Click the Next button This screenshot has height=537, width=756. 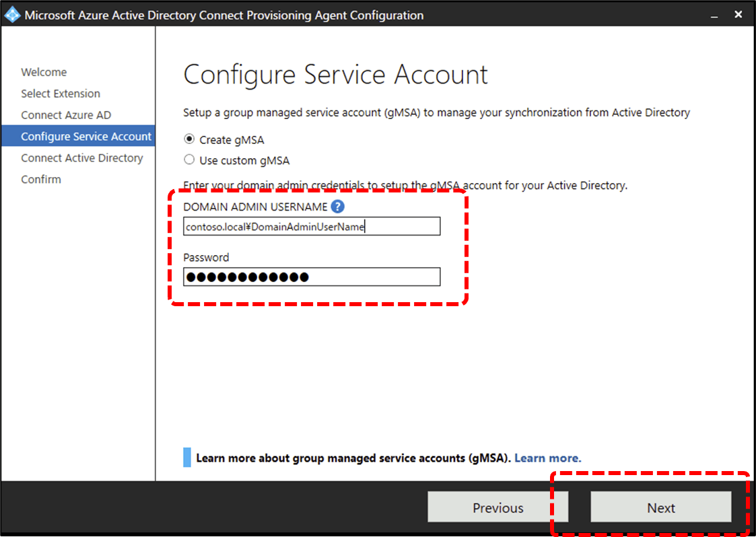pyautogui.click(x=661, y=507)
